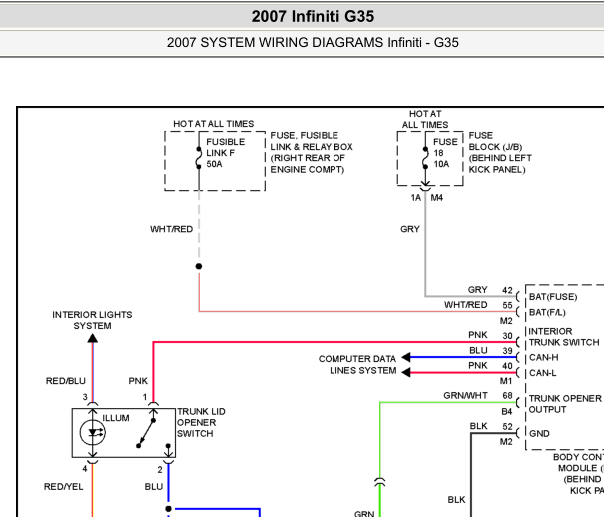
Task: Click the arrowhead pointing to Interior Lights System
Action: (x=92, y=338)
